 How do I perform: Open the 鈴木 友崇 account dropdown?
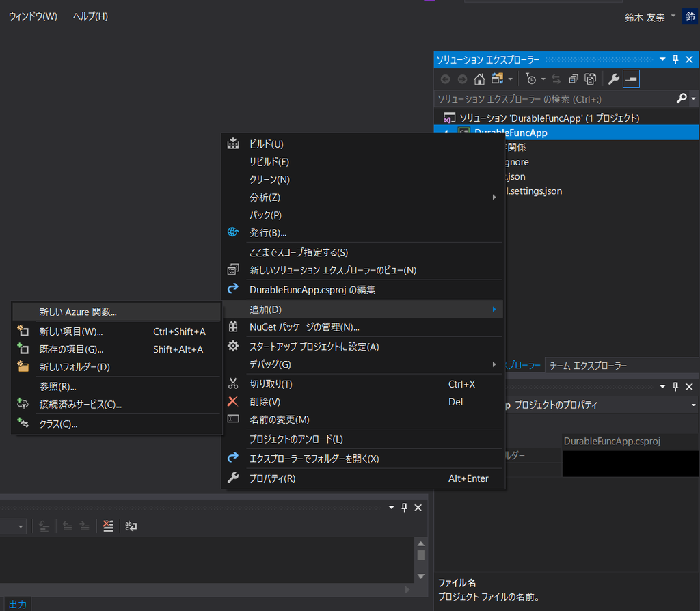[x=649, y=17]
